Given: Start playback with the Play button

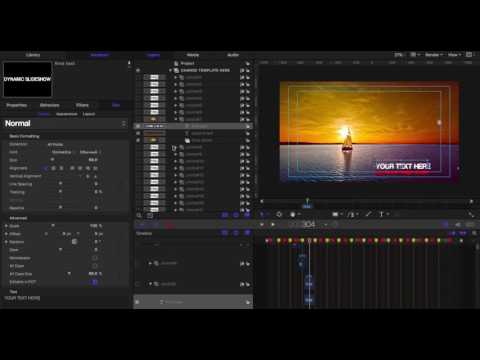Looking at the screenshot, I should tap(273, 224).
